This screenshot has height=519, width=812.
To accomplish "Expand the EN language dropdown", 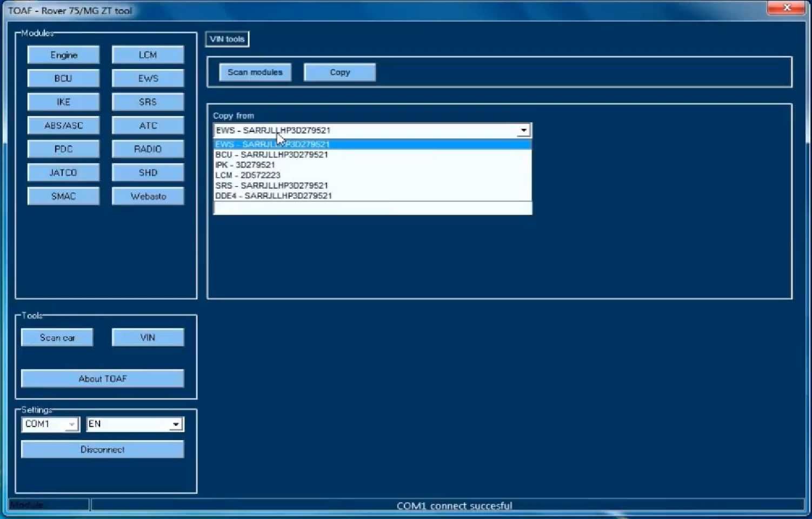I will click(x=176, y=424).
